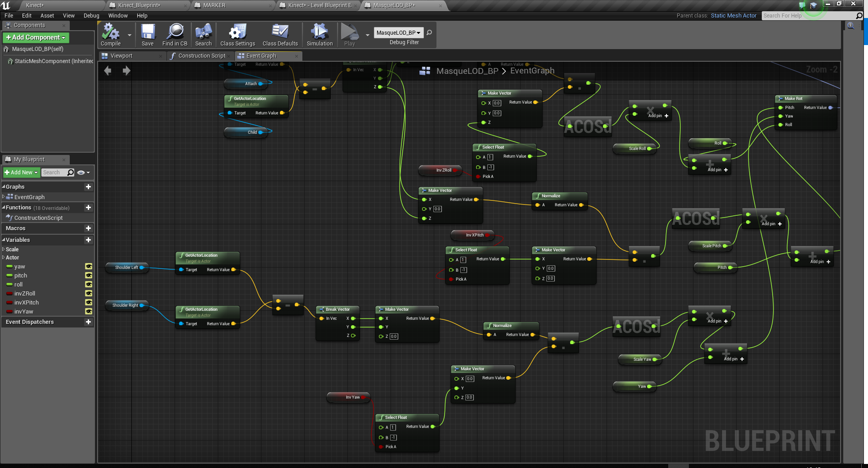Go forward in graph navigation history
This screenshot has width=868, height=468.
pyautogui.click(x=126, y=70)
